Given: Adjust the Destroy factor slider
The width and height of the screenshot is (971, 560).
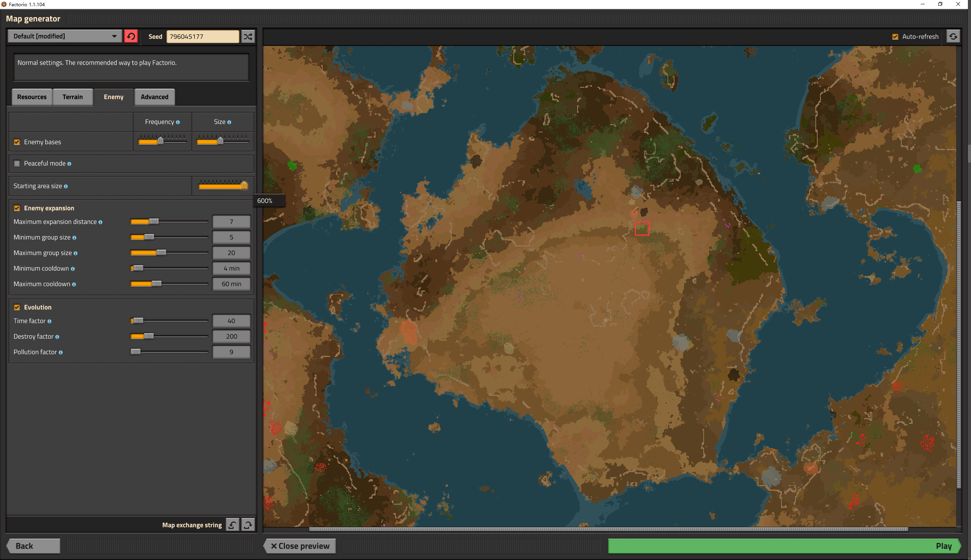Looking at the screenshot, I should pos(169,336).
